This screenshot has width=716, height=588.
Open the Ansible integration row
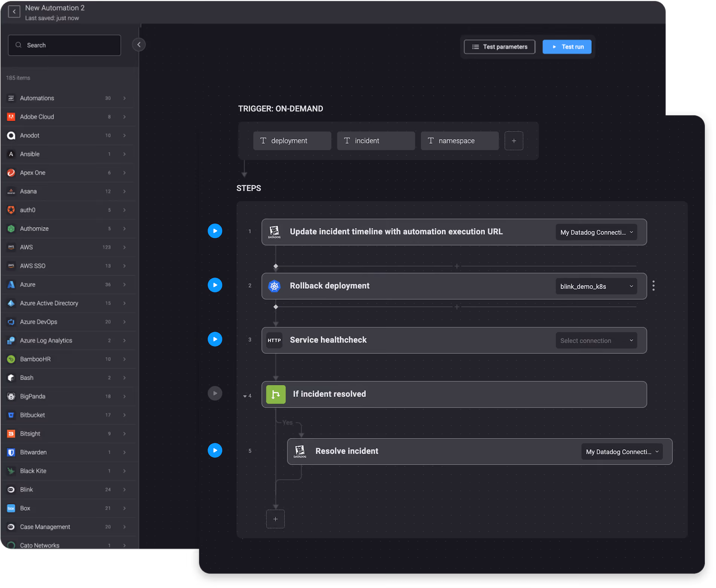68,154
